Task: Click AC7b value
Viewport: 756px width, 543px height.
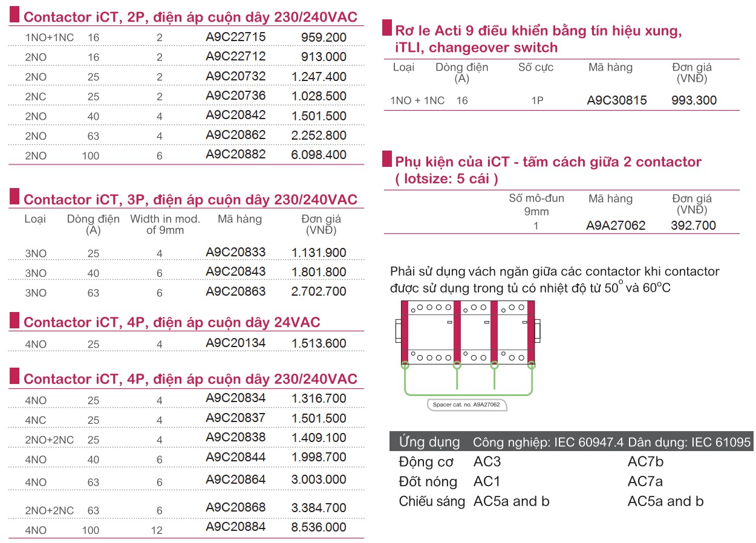Action: [645, 463]
